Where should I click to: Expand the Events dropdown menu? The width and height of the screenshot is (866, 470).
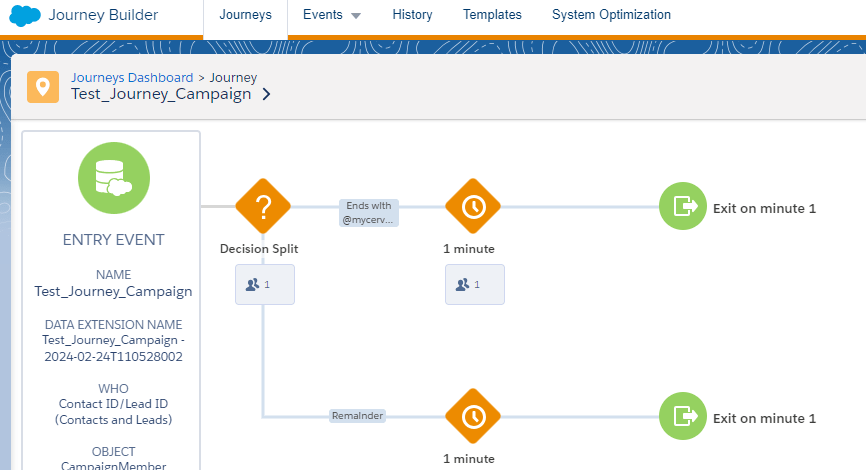[332, 15]
